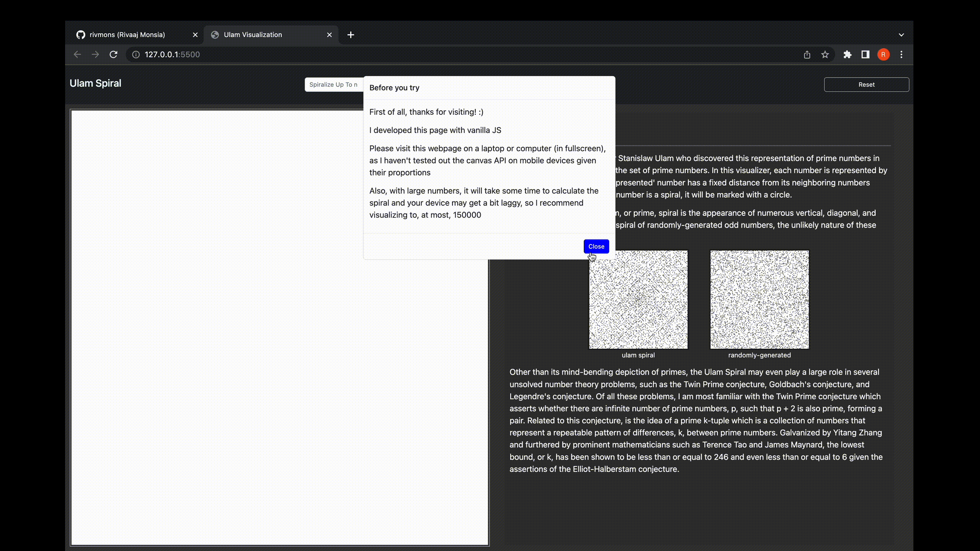Click the site info icon in address bar
Viewport: 980px width, 551px height.
(x=136, y=54)
